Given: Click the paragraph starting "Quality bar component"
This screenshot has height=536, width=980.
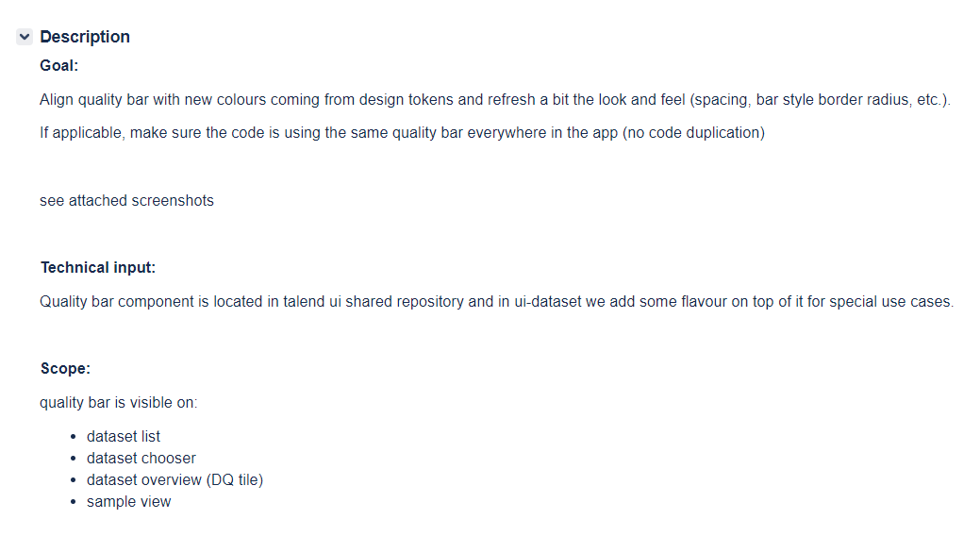Looking at the screenshot, I should click(496, 302).
